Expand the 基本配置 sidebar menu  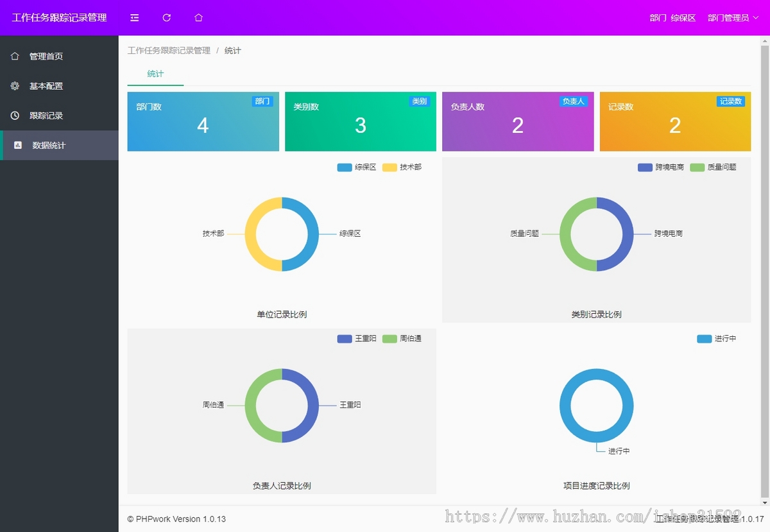(46, 86)
